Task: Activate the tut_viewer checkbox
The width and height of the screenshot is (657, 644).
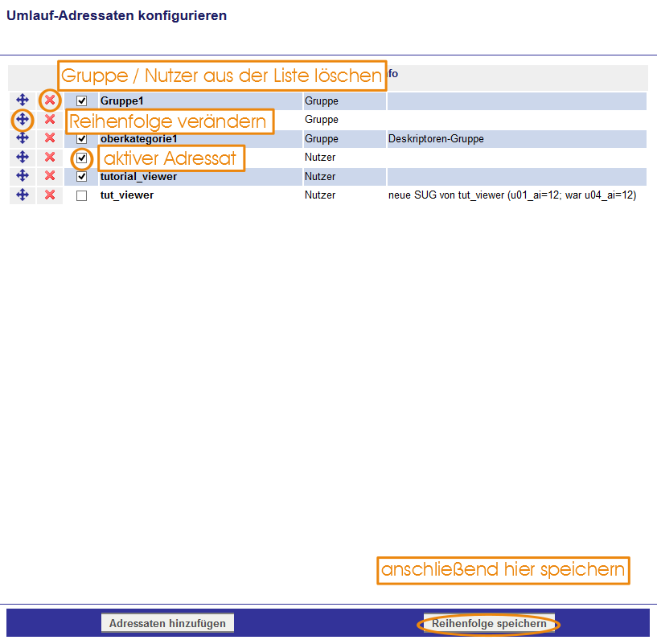Action: 82,195
